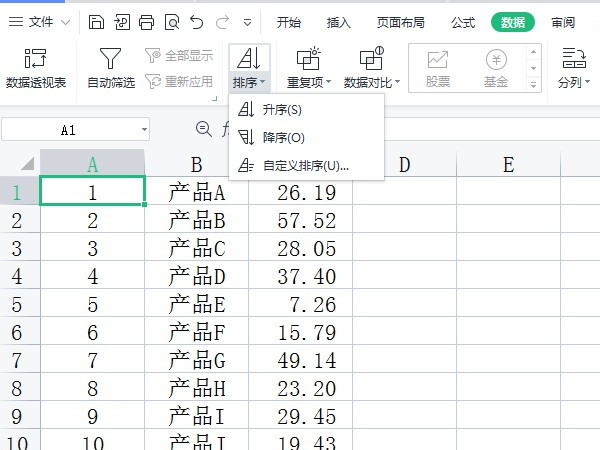The width and height of the screenshot is (600, 450).
Task: Click the Save icon in quick toolbar
Action: (95, 21)
